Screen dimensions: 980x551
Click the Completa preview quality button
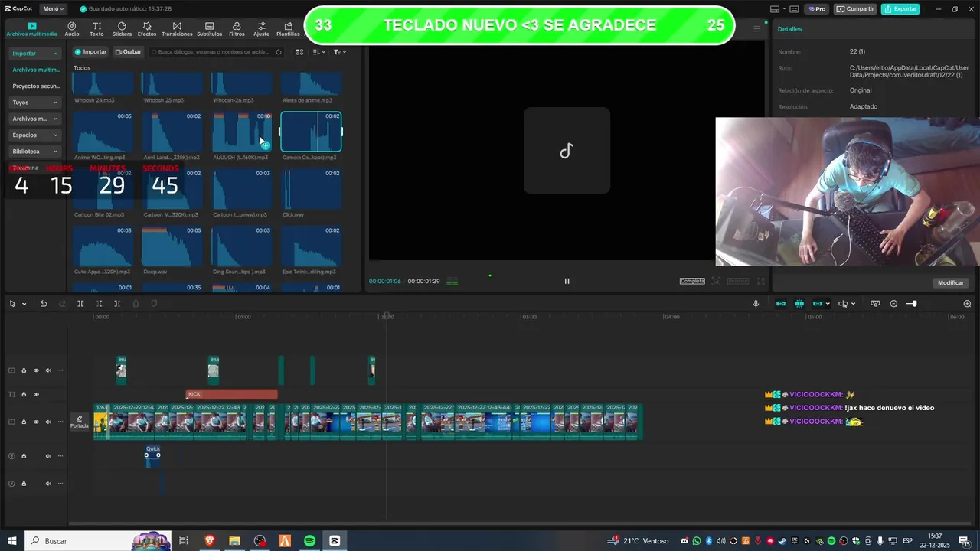[x=692, y=281]
